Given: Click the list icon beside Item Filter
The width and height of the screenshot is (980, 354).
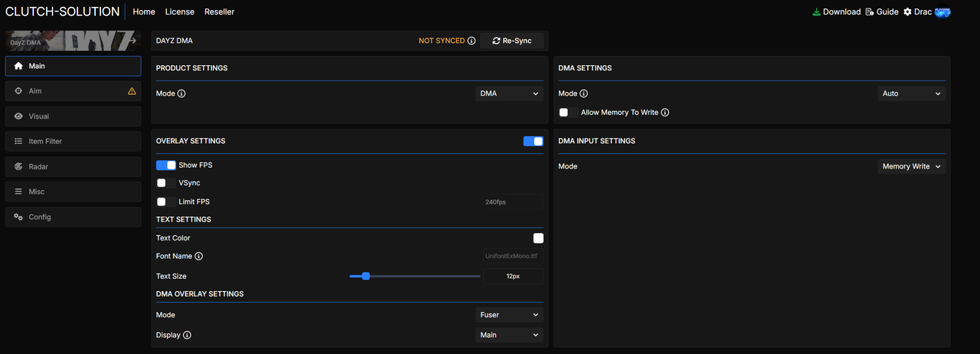Looking at the screenshot, I should point(18,142).
